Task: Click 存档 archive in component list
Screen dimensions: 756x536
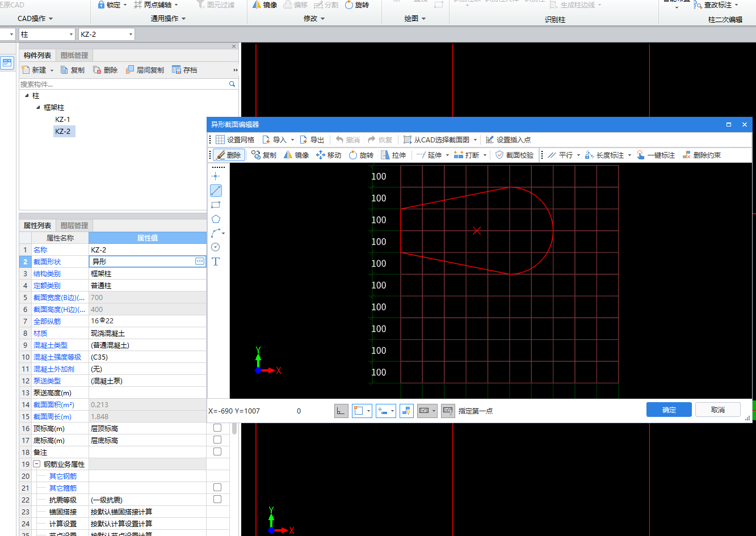Action: click(x=184, y=70)
